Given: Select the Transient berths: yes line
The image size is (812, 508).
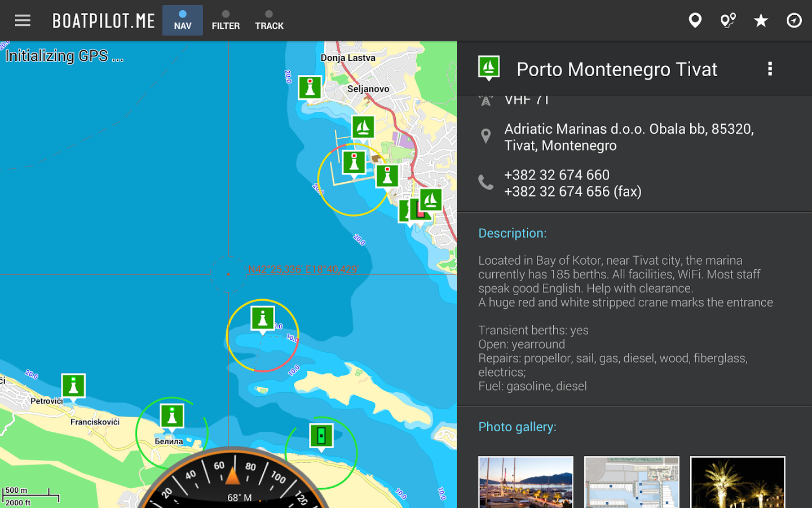Looking at the screenshot, I should pos(533,330).
